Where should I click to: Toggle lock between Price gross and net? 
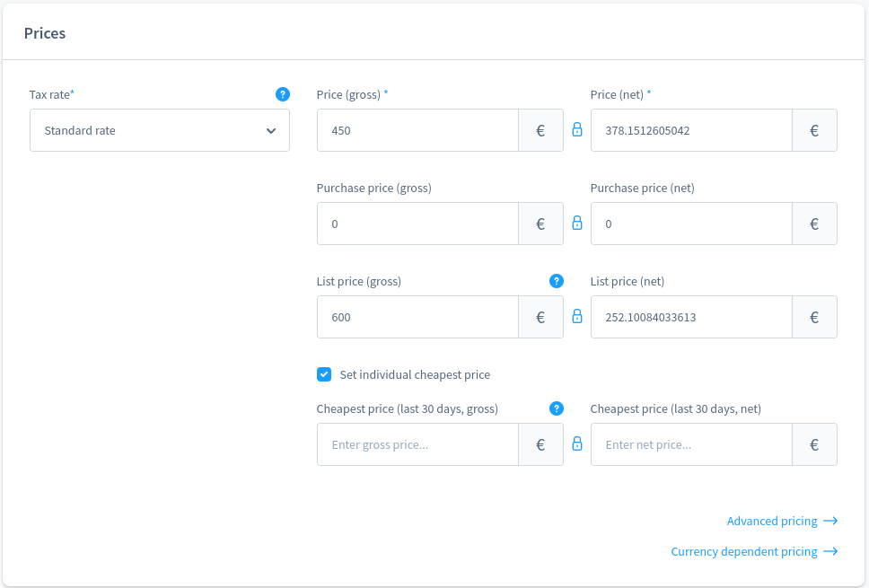pyautogui.click(x=577, y=130)
